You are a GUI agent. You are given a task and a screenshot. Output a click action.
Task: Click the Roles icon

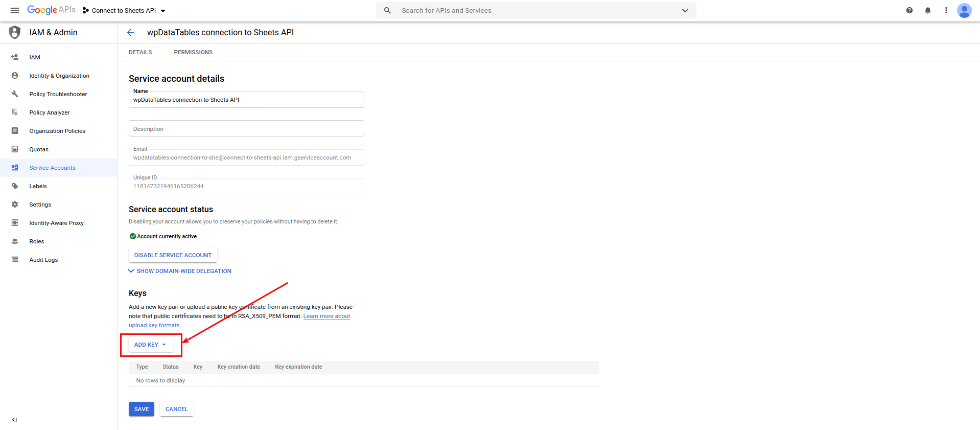coord(15,241)
